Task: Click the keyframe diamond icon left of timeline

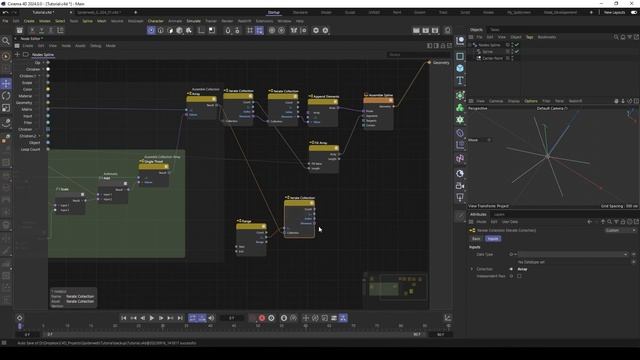Action: point(19,318)
